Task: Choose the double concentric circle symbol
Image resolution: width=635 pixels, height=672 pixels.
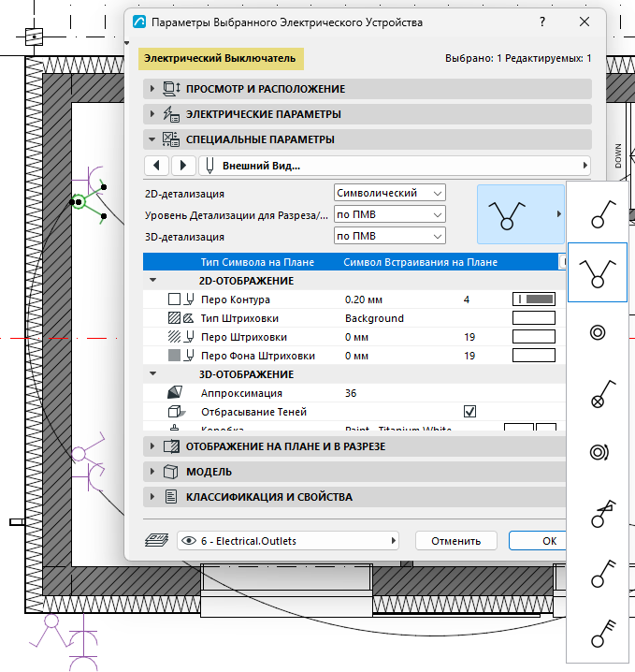Action: point(598,332)
